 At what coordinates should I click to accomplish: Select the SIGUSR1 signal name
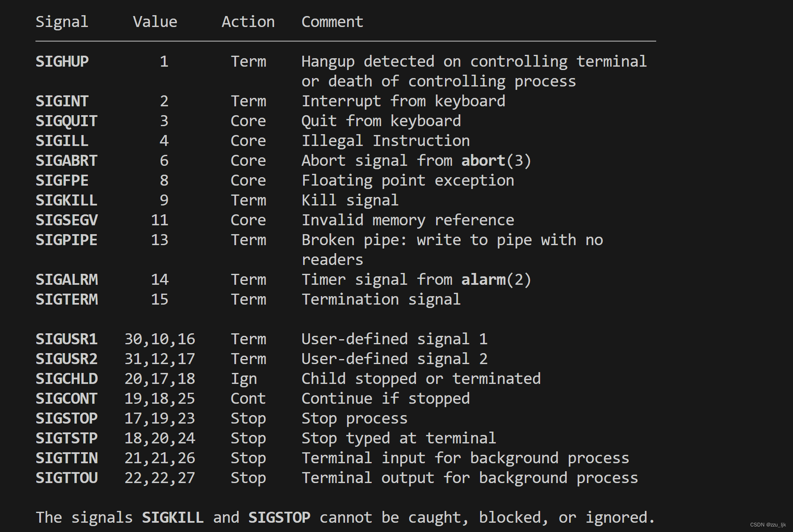[x=66, y=339]
